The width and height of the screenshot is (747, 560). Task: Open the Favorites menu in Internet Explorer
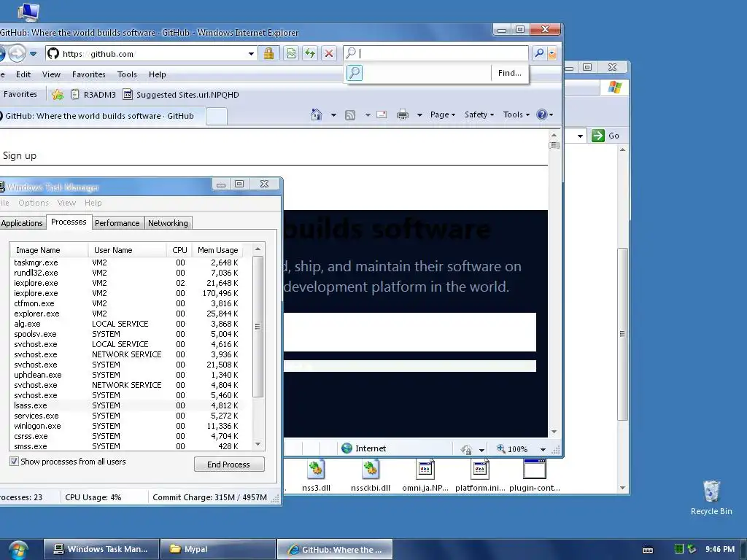tap(88, 74)
